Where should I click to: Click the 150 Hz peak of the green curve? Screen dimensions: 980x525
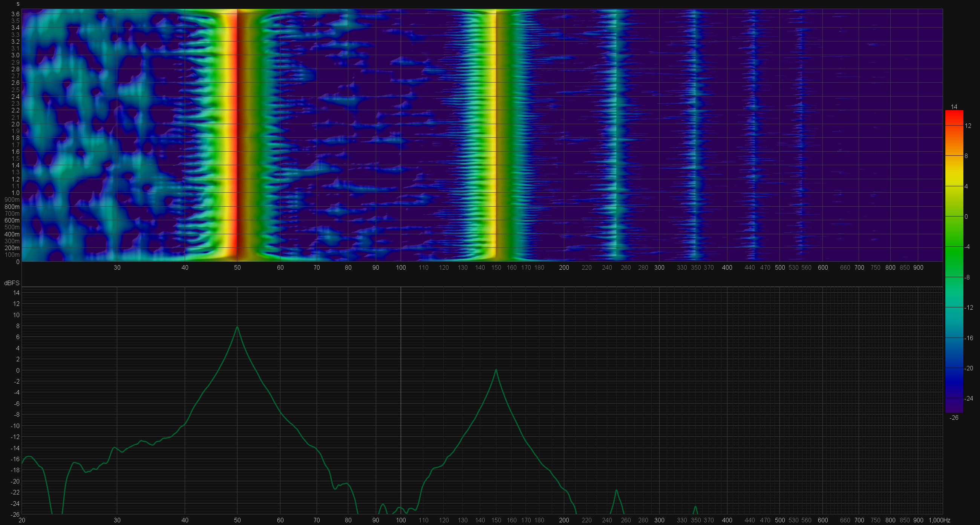(x=496, y=370)
